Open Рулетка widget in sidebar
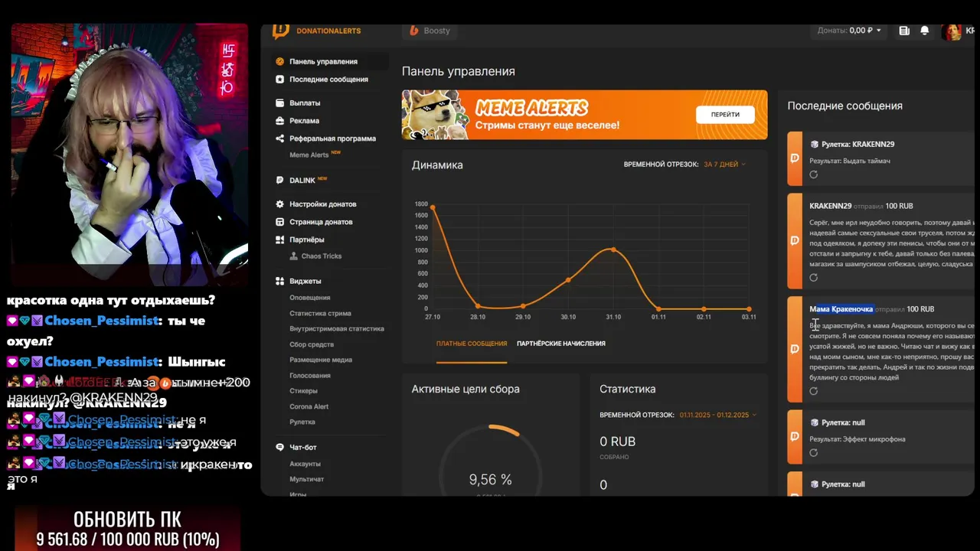Screen dimensions: 980x551 (x=302, y=422)
